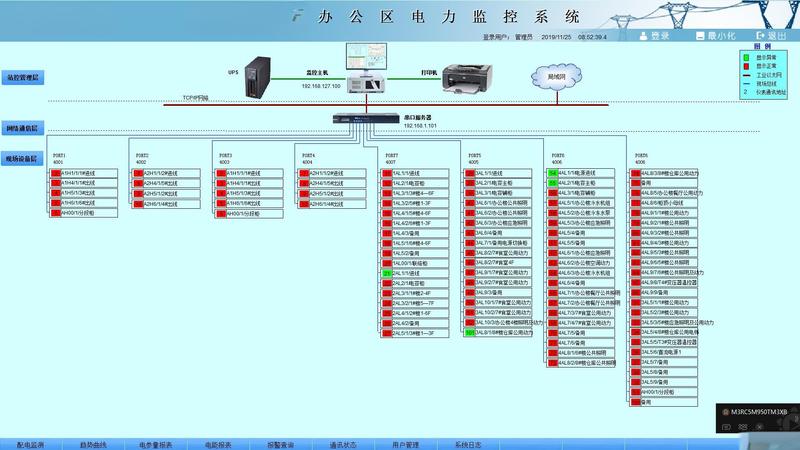Open the 电参量报表 menu item
The image size is (800, 450).
(156, 443)
